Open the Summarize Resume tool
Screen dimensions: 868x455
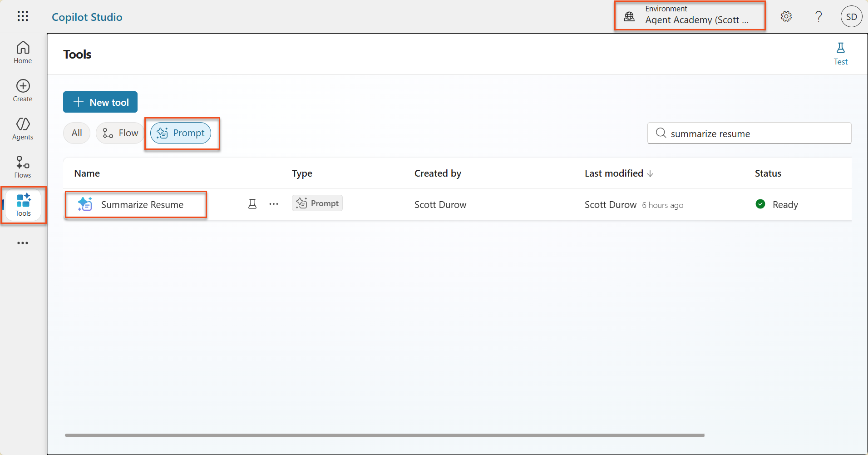(x=142, y=205)
